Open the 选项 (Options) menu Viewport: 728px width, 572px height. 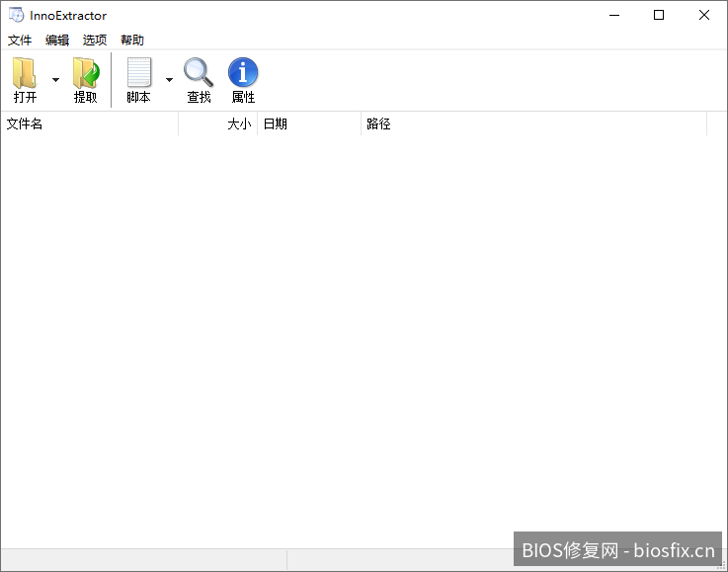click(95, 41)
